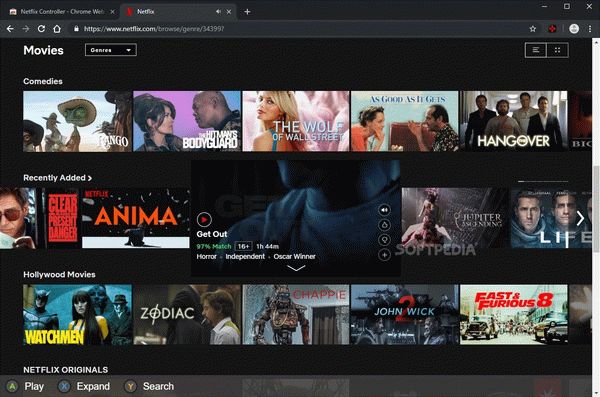Click the page vertical scrollbar
The height and width of the screenshot is (397, 600).
596,214
